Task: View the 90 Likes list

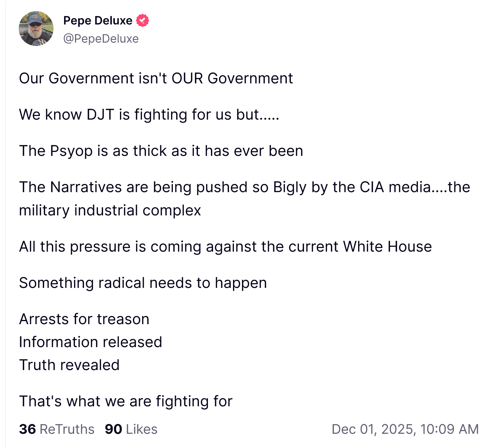Action: pos(131,429)
